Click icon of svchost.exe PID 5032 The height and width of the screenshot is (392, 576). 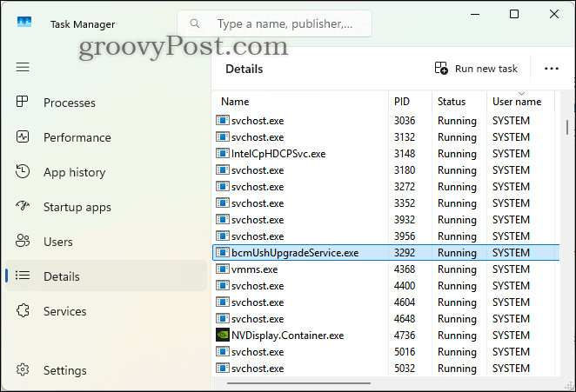pos(222,368)
